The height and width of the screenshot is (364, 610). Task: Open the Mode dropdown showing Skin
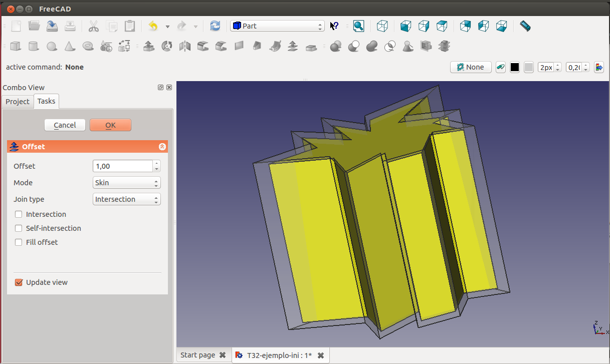[127, 183]
